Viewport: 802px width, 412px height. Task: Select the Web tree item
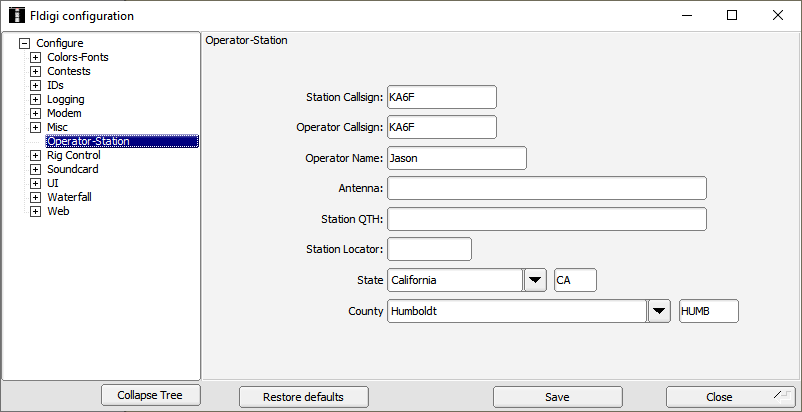pyautogui.click(x=58, y=211)
